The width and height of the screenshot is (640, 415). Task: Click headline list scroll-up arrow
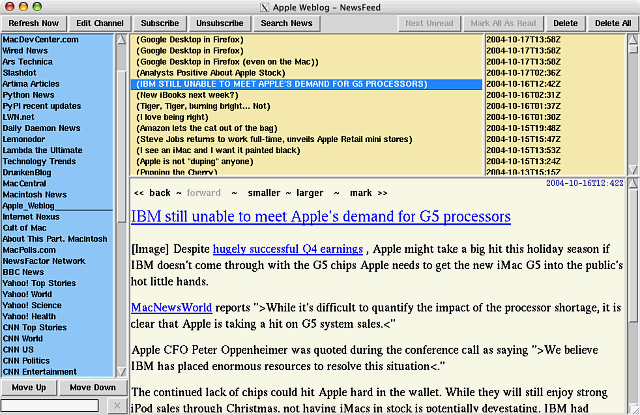633,39
